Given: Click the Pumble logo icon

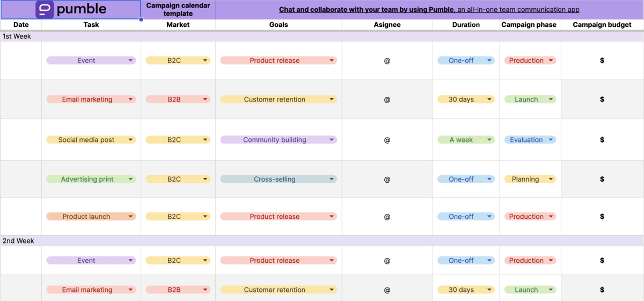Looking at the screenshot, I should pos(45,9).
